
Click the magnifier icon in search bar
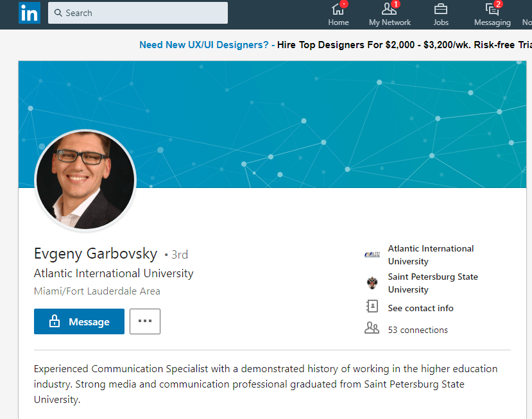[x=58, y=13]
